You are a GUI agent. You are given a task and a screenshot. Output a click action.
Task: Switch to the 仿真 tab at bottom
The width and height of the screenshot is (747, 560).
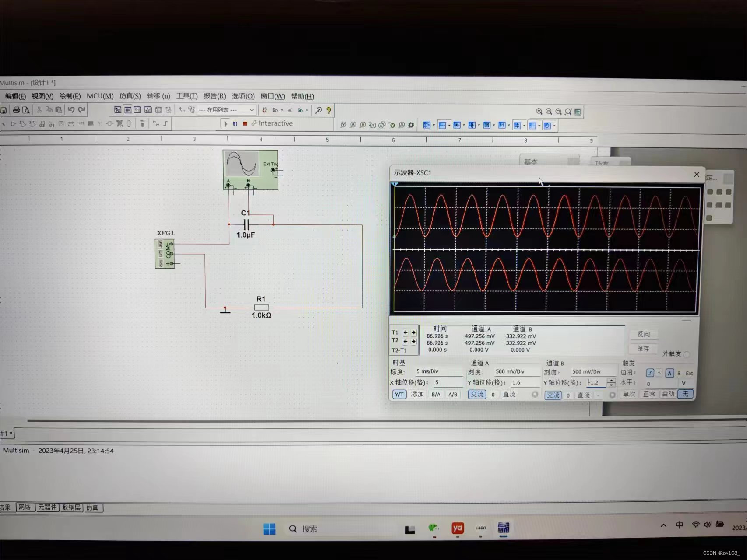pyautogui.click(x=92, y=507)
